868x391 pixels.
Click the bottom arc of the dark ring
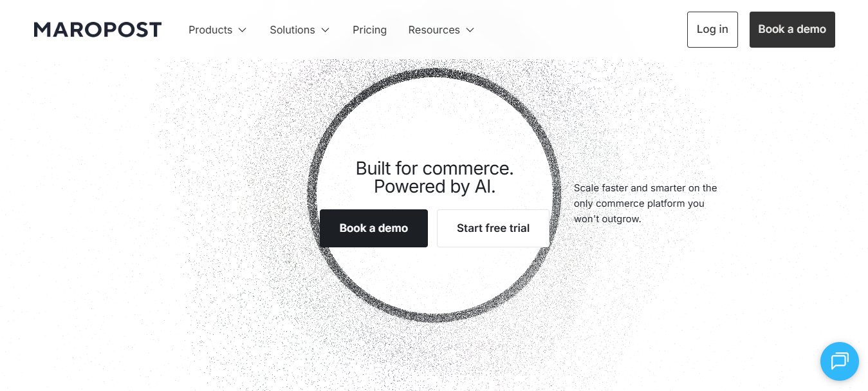click(434, 316)
